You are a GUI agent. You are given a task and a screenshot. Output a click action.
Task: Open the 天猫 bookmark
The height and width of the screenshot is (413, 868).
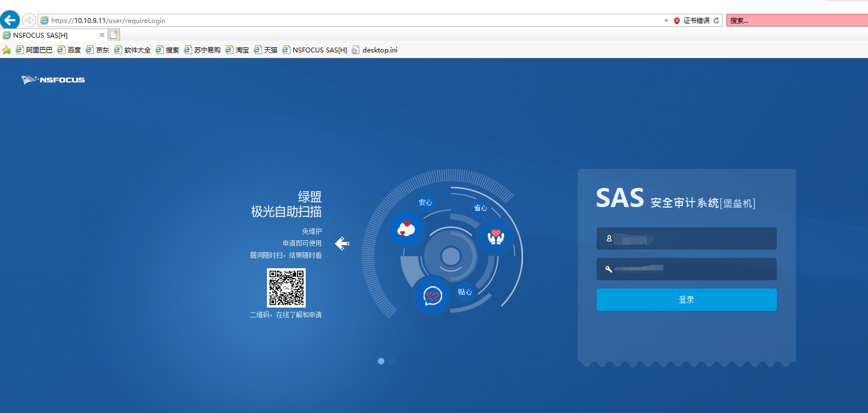pos(266,50)
